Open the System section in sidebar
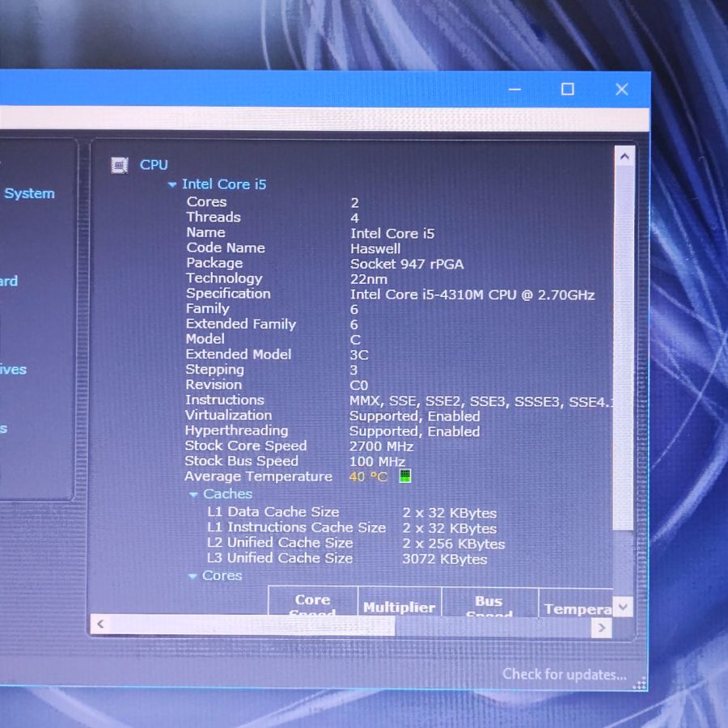 (x=29, y=193)
